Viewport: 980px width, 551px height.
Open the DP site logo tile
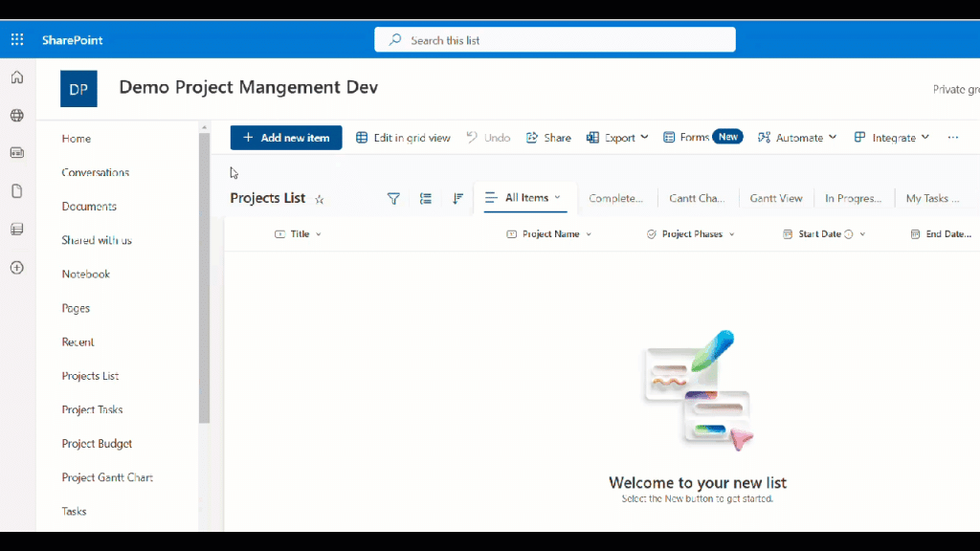click(78, 89)
